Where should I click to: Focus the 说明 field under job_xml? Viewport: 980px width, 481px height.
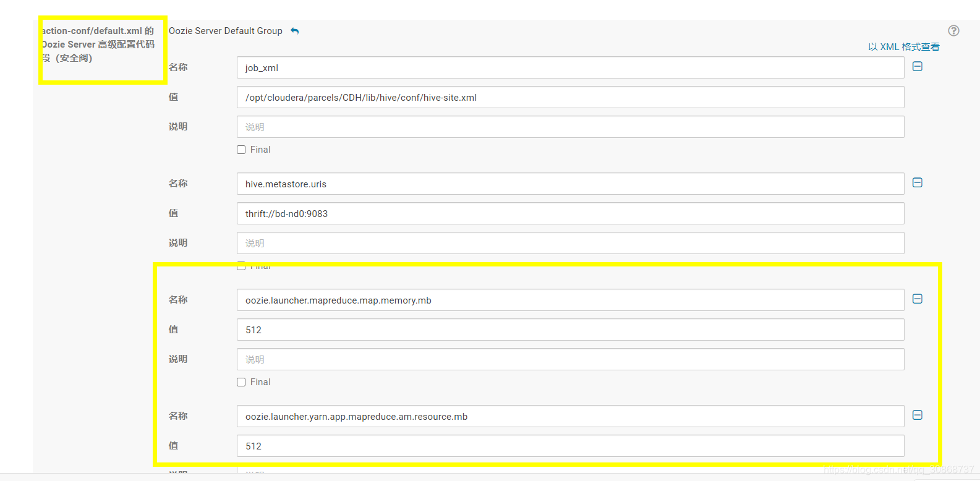point(570,127)
